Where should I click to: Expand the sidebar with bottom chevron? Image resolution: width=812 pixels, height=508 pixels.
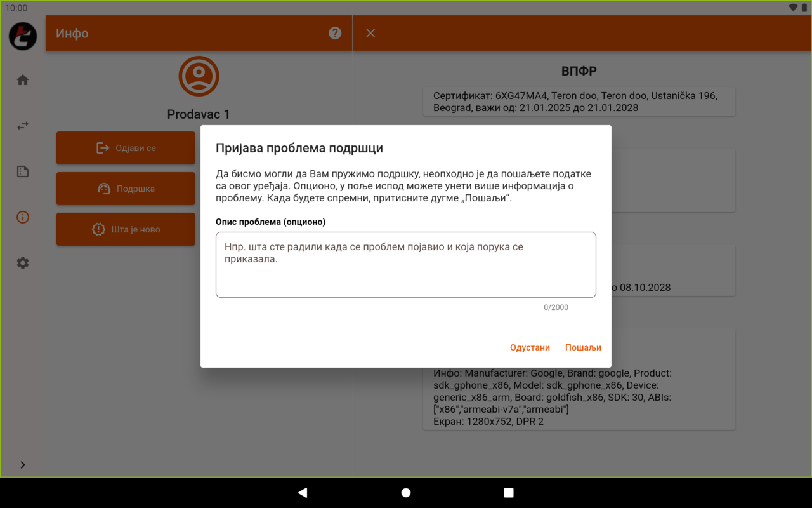coord(23,465)
